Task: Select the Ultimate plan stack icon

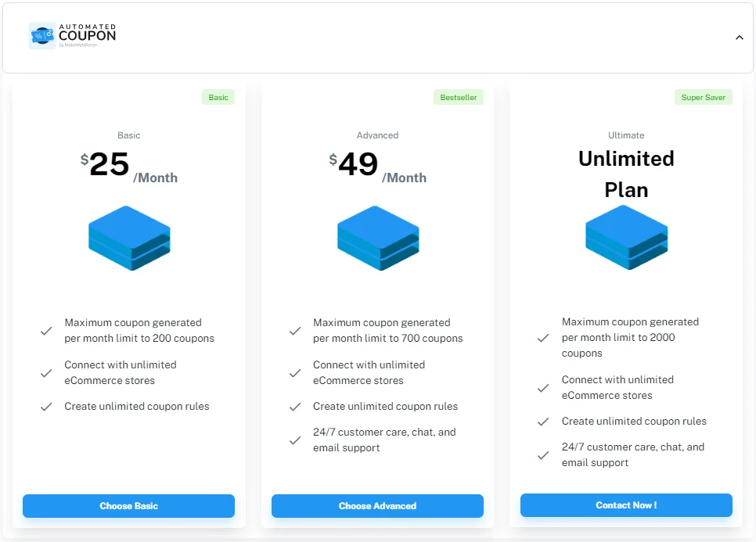Action: (626, 238)
